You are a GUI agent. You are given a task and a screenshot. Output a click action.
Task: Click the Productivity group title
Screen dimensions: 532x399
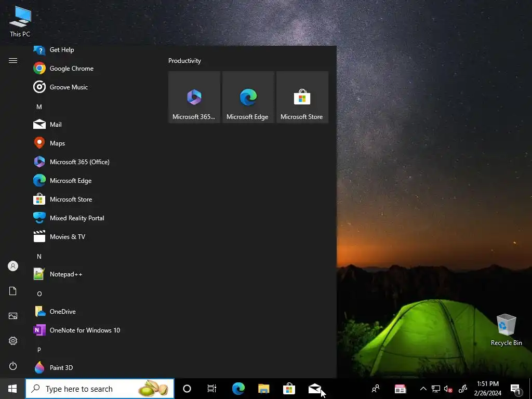(x=184, y=61)
